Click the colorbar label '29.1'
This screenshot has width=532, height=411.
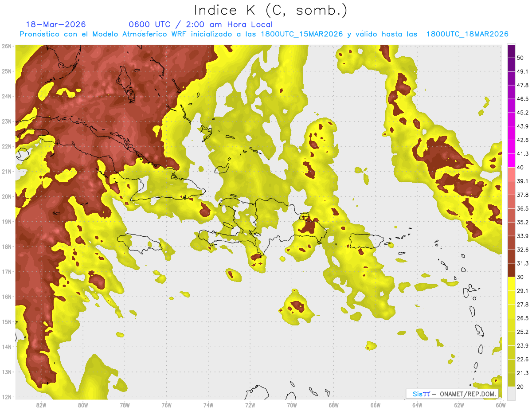pos(523,291)
